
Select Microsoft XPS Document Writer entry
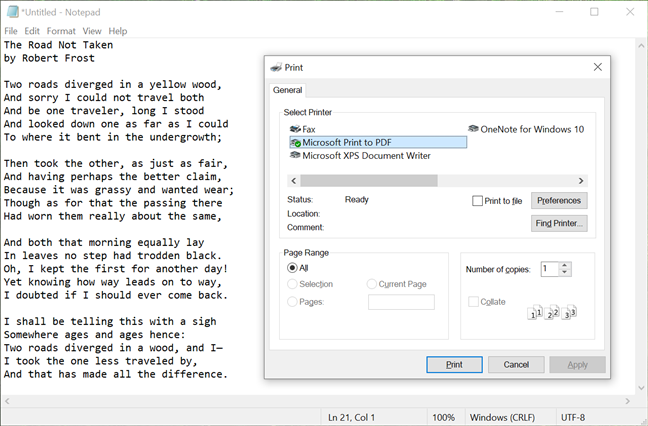point(360,156)
